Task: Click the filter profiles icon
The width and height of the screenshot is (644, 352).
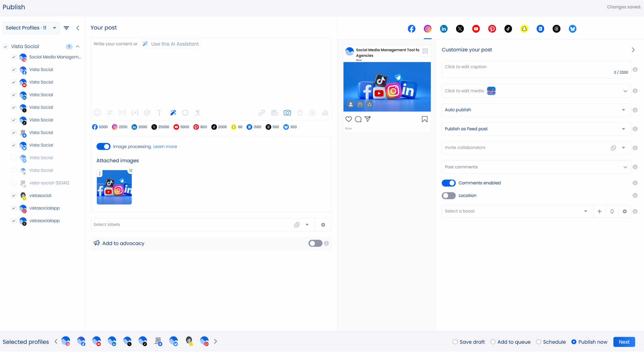Action: 66,28
